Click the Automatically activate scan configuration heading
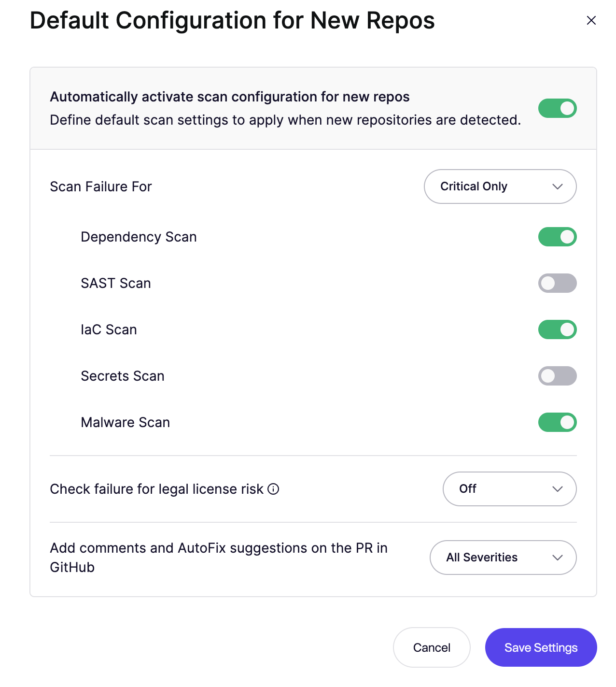 (x=230, y=97)
